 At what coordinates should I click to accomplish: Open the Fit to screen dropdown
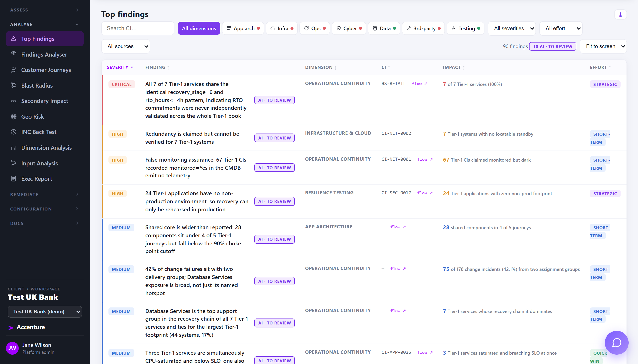tap(603, 46)
